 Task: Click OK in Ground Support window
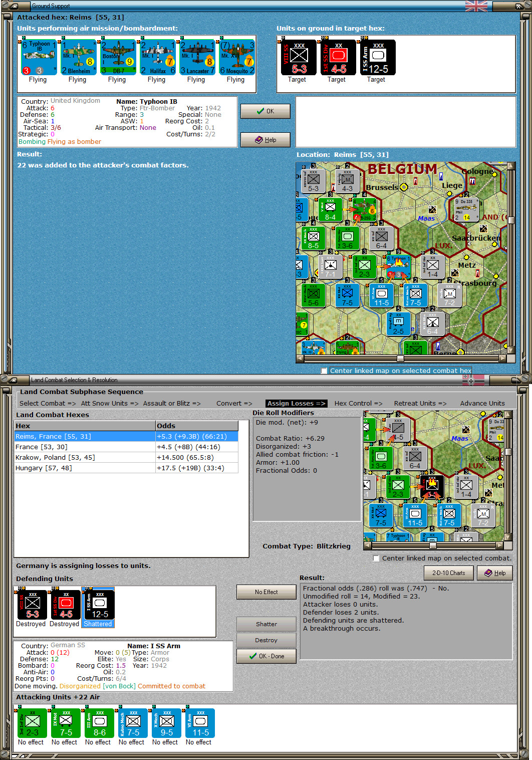point(265,111)
